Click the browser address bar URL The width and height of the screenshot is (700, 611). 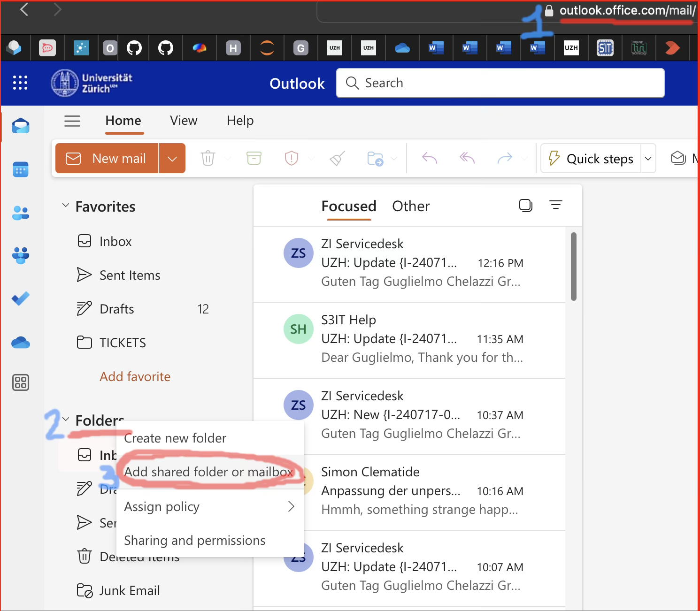[x=627, y=10]
